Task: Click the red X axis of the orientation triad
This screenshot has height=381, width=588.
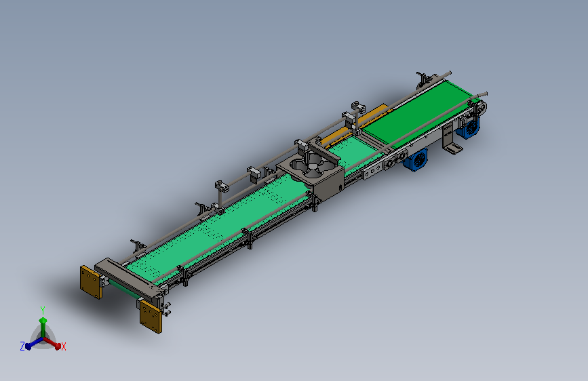Action: coord(52,343)
